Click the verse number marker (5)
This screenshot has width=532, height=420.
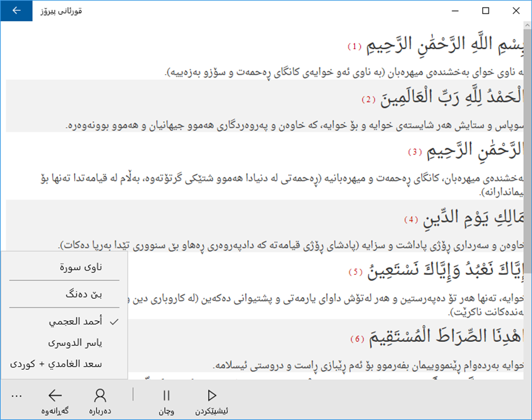pyautogui.click(x=356, y=272)
